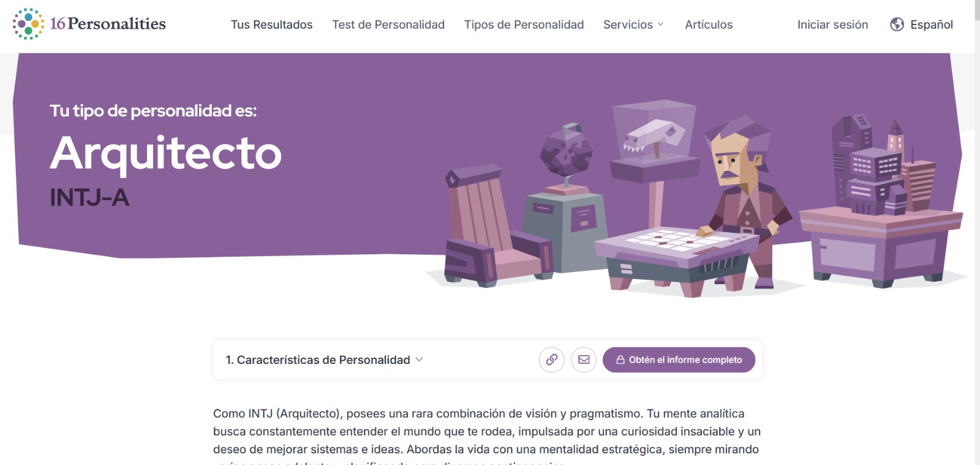Click the 16Personalities colorful dots logo

[x=28, y=24]
